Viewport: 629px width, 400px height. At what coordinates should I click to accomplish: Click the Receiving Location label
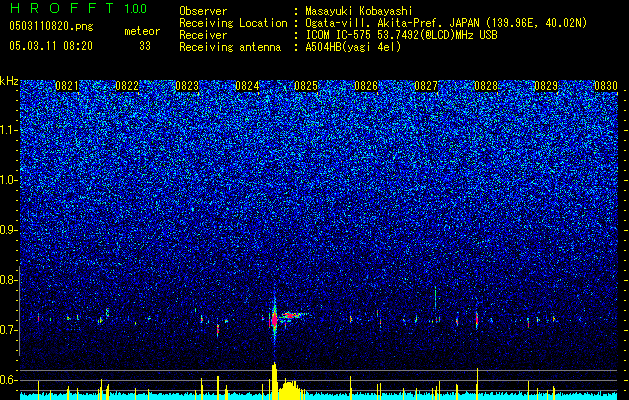click(233, 23)
